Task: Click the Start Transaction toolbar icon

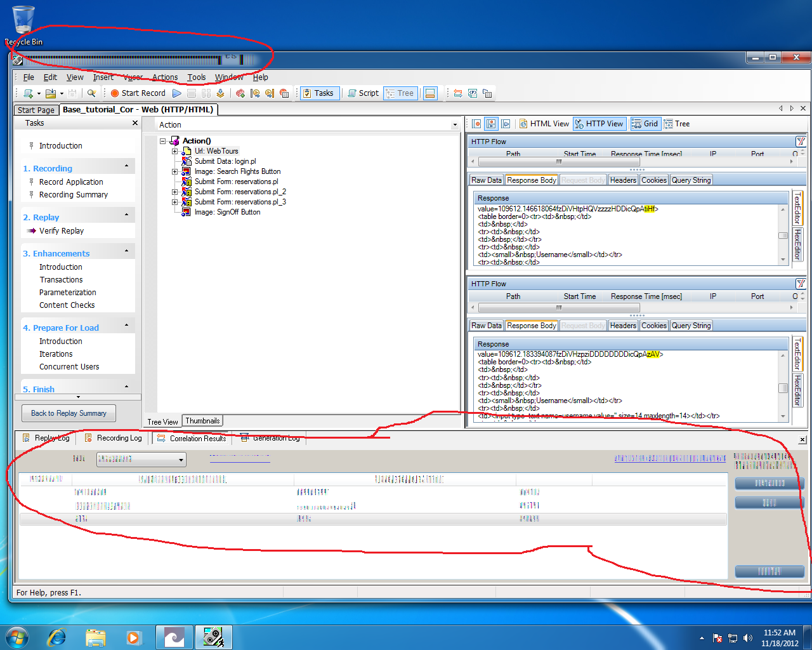Action: coord(255,93)
